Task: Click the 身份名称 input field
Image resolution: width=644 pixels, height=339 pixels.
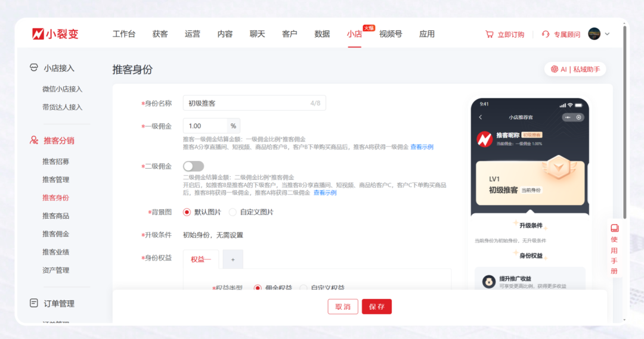Action: pos(244,103)
